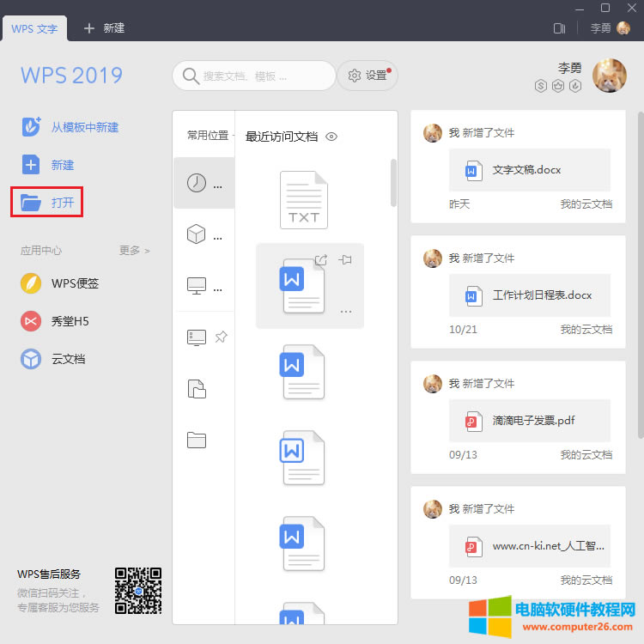Open 云文档 cube icon in 应用中心
Image resolution: width=644 pixels, height=644 pixels.
pyautogui.click(x=31, y=359)
